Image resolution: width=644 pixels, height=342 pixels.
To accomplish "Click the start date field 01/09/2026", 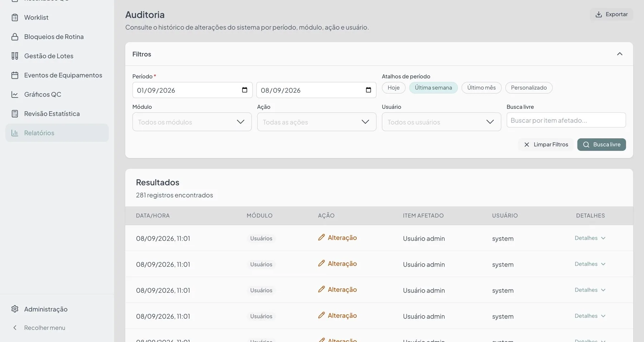I will (x=192, y=90).
